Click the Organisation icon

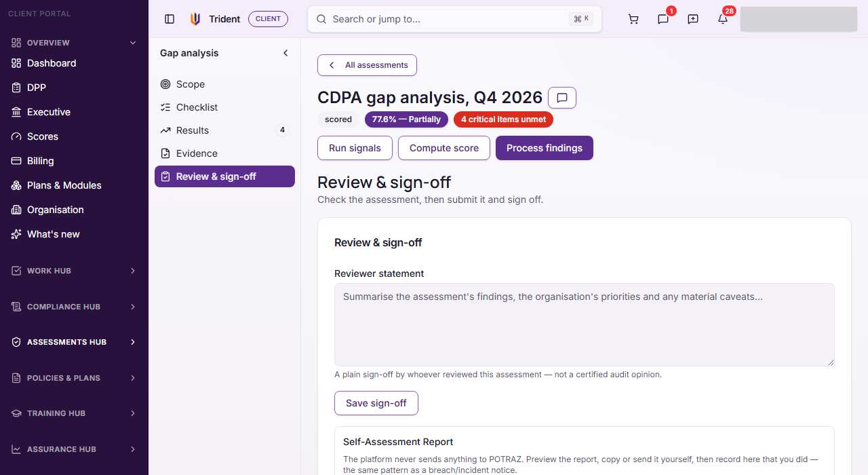pyautogui.click(x=16, y=210)
